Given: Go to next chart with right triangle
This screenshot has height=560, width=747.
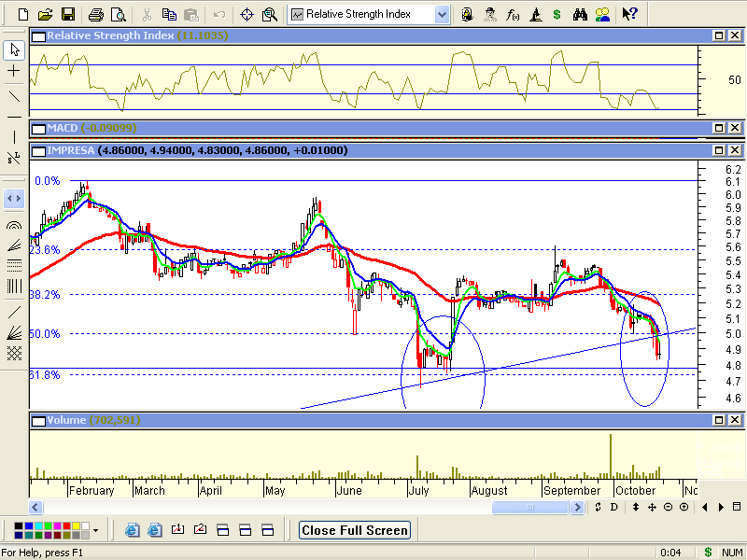Looking at the screenshot, I should (721, 507).
